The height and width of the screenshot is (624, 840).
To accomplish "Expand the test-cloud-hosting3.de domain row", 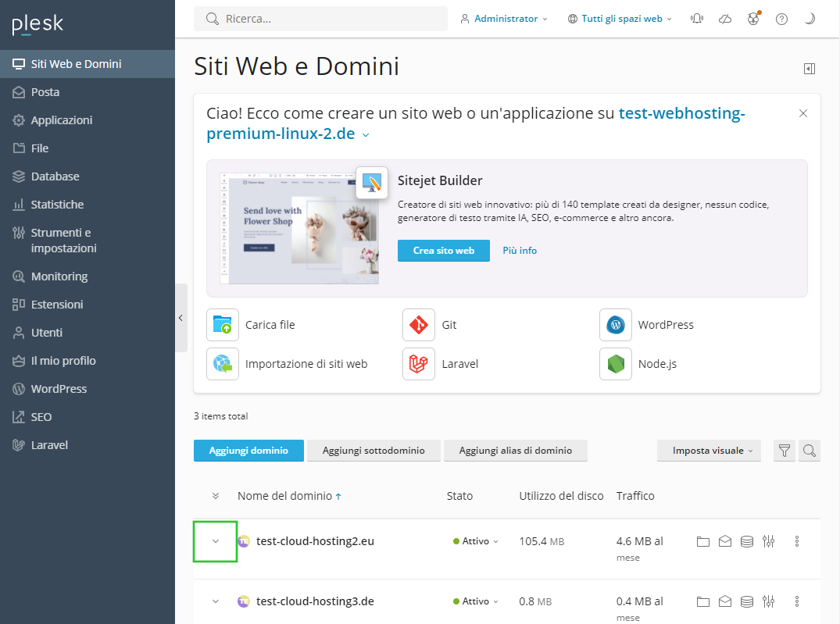I will (x=216, y=601).
